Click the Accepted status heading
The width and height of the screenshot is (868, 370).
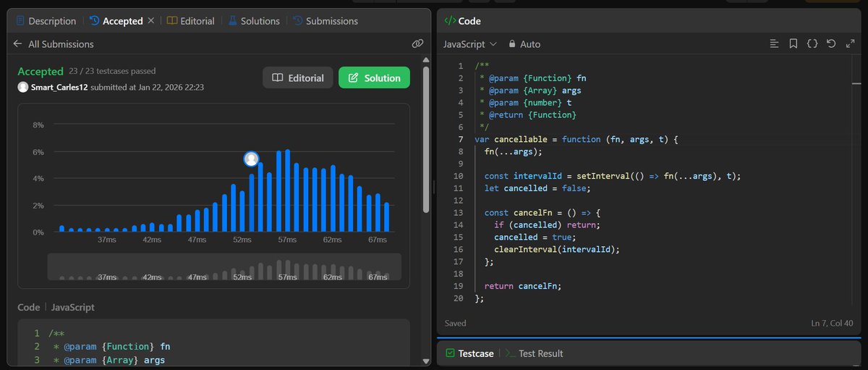point(41,71)
